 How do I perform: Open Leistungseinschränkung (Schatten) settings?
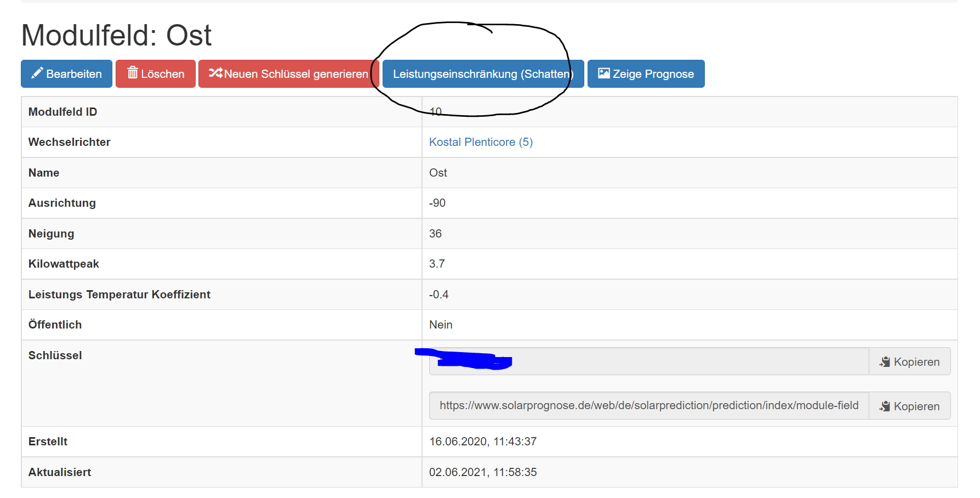[482, 74]
